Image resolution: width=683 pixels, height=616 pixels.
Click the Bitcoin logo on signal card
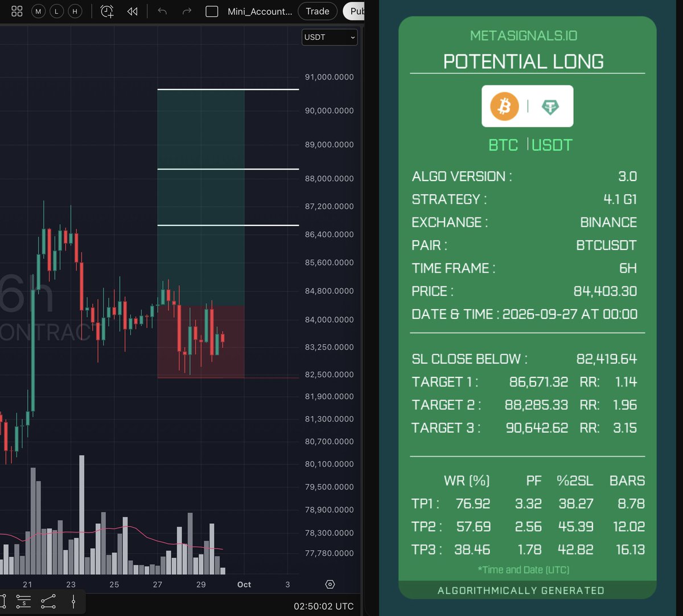pyautogui.click(x=504, y=106)
